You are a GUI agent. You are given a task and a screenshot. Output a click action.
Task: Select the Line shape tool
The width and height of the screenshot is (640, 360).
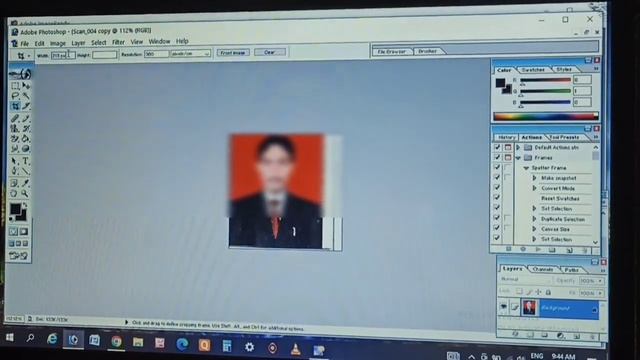click(26, 171)
